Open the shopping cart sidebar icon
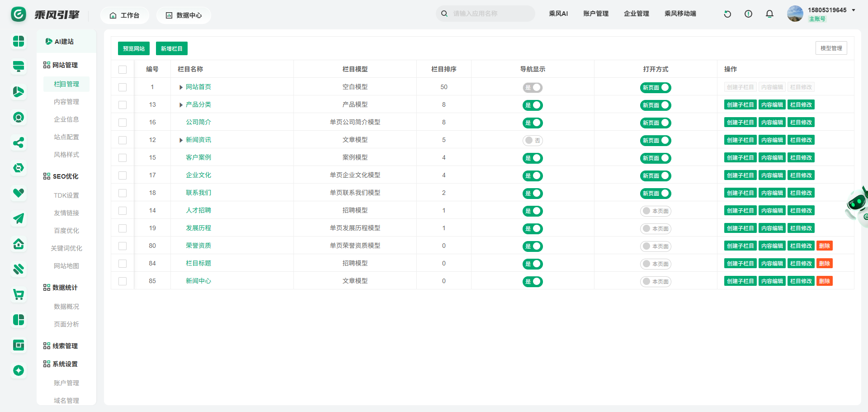868x412 pixels. pos(19,295)
